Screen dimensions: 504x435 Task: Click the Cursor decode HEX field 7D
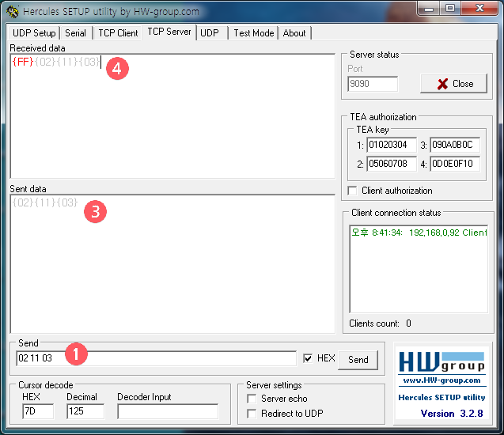[x=38, y=411]
